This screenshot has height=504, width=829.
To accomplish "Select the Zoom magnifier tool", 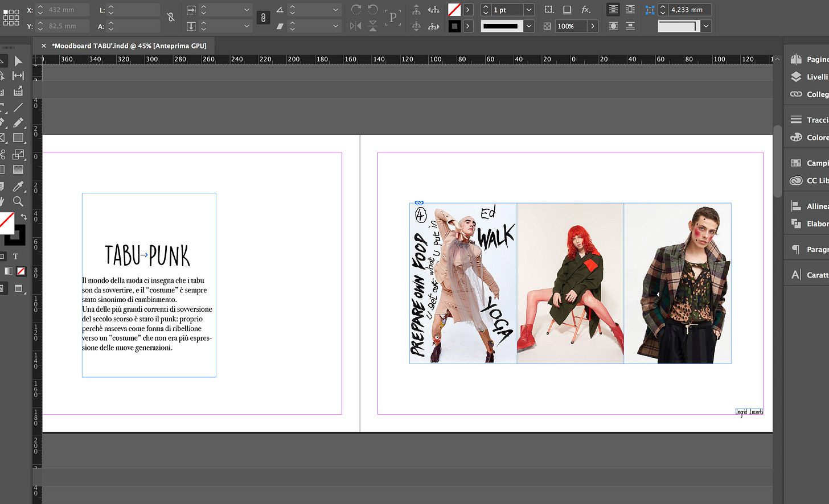I will tap(18, 201).
